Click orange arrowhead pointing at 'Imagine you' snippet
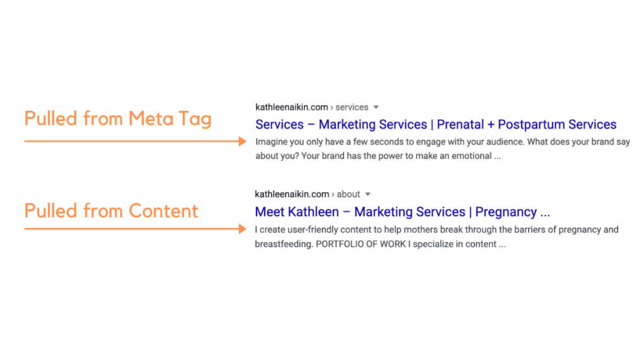This screenshot has width=644, height=337. [x=243, y=142]
